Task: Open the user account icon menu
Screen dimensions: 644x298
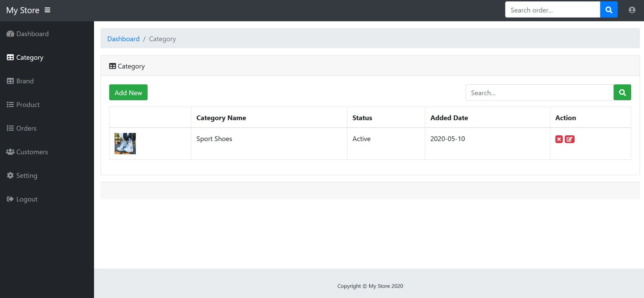Action: tap(632, 10)
